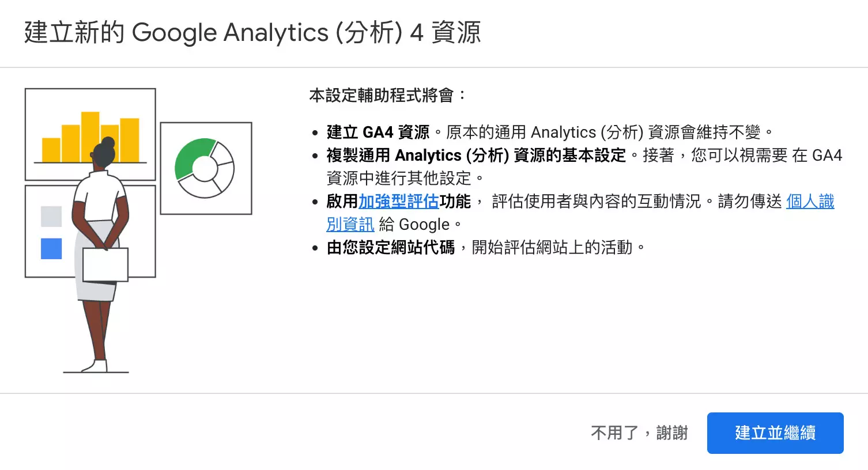Follow the 個人識別資訊 link
Viewport: 868px width, 470px height.
810,202
